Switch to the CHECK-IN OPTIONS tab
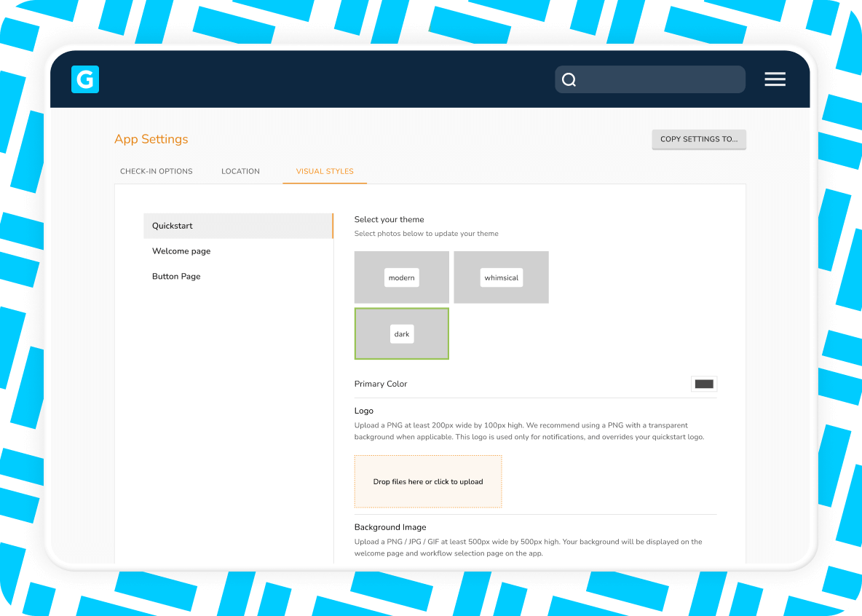862x616 pixels. pyautogui.click(x=157, y=171)
